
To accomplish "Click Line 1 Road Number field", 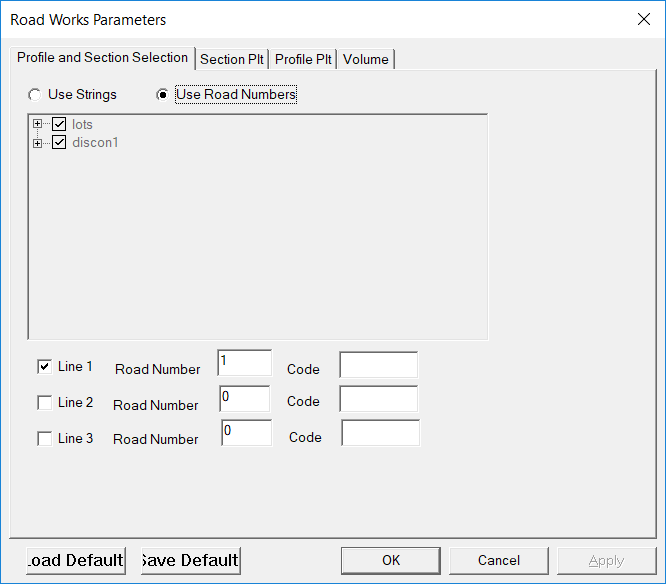I will (244, 363).
